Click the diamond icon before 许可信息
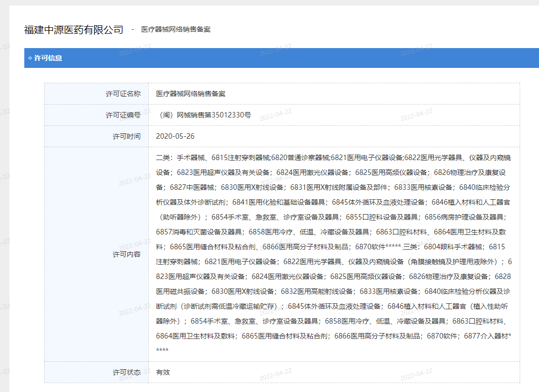This screenshot has width=539, height=392. 30,58
